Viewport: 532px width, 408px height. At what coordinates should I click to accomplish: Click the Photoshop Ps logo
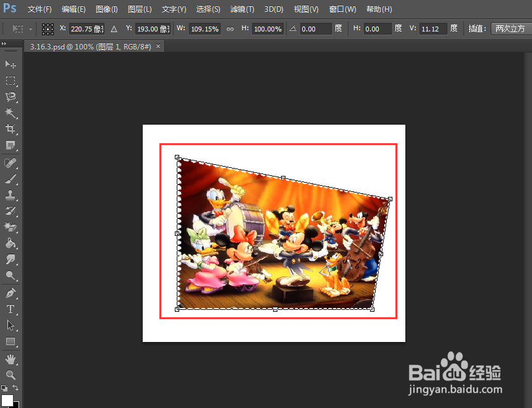[x=9, y=7]
